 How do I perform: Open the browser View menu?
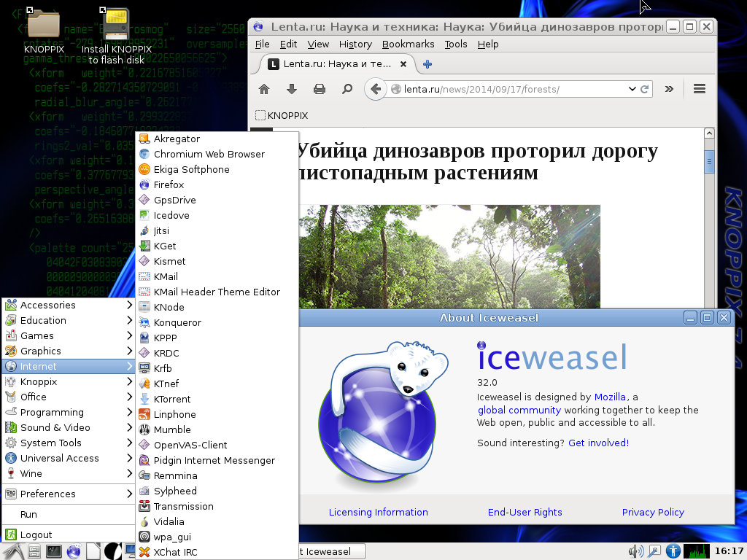click(318, 44)
